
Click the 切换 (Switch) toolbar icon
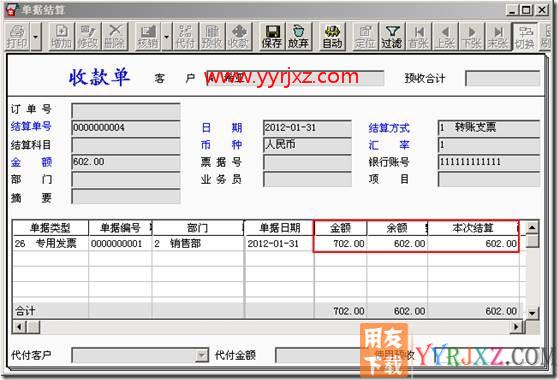click(525, 36)
